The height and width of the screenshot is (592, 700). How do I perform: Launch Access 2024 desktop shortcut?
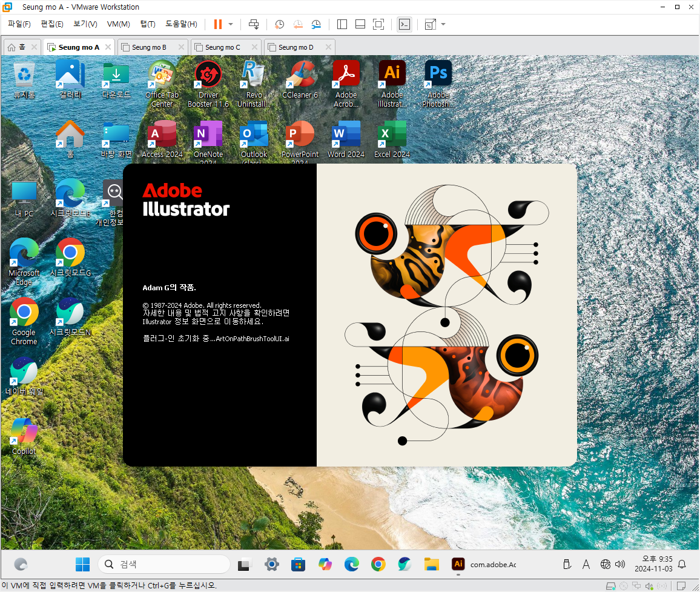tap(162, 139)
